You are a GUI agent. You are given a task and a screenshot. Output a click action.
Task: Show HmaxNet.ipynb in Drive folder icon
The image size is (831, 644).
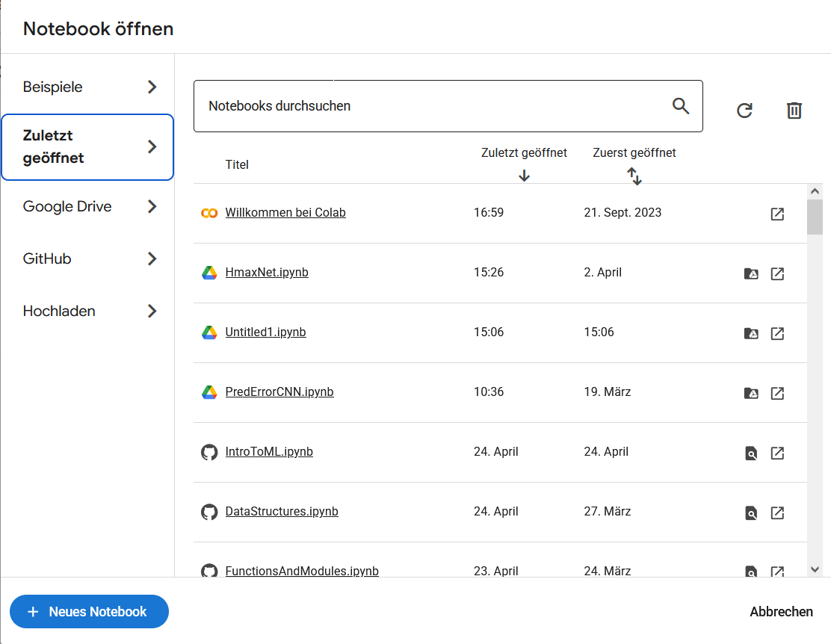click(751, 273)
